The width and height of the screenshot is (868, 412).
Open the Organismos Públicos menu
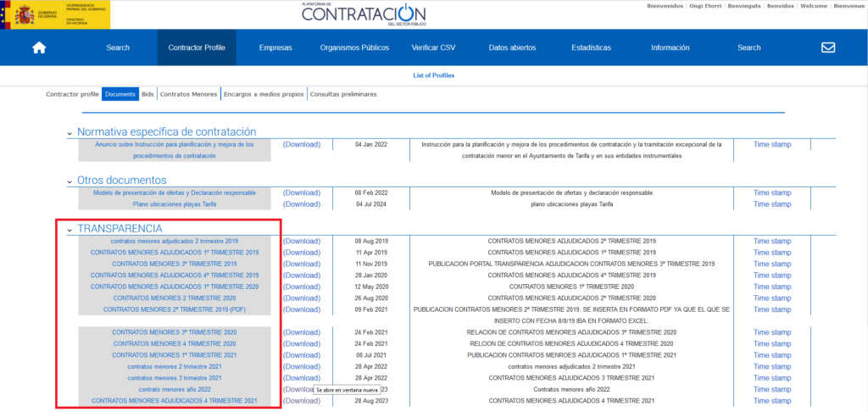tap(354, 47)
